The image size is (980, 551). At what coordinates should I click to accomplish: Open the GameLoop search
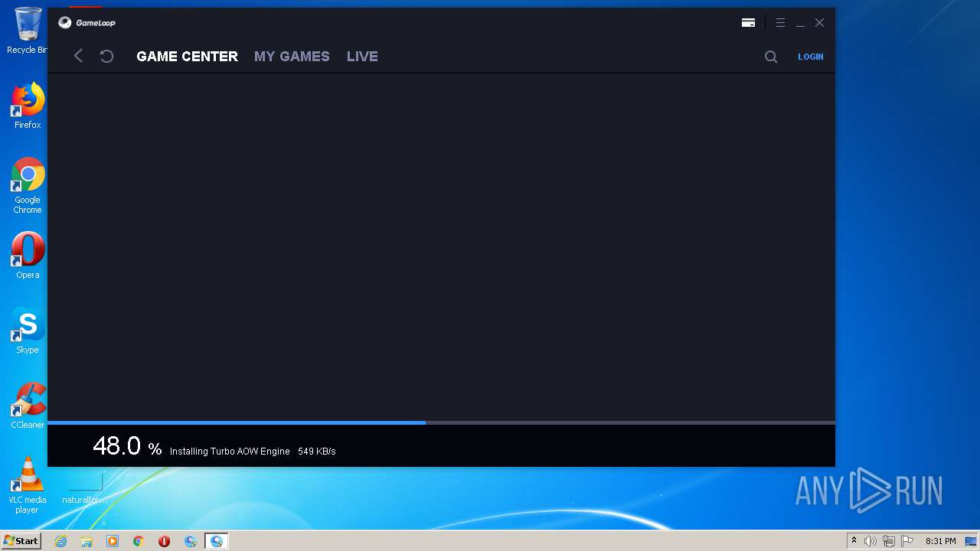[771, 57]
